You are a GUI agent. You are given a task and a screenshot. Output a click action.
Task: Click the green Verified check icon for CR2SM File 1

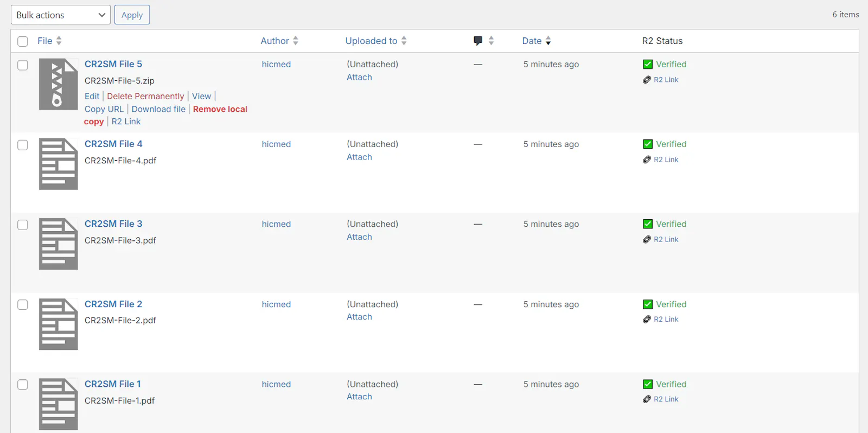(x=648, y=384)
